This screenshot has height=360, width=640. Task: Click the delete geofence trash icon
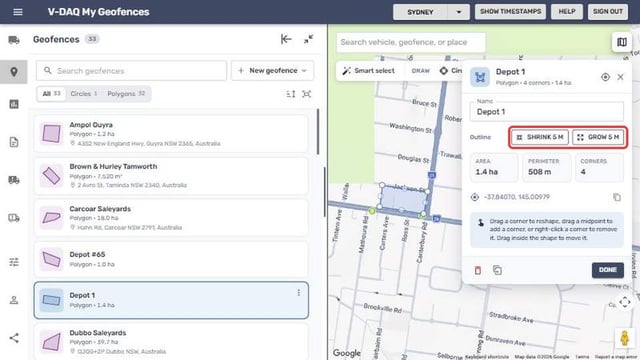tap(478, 270)
